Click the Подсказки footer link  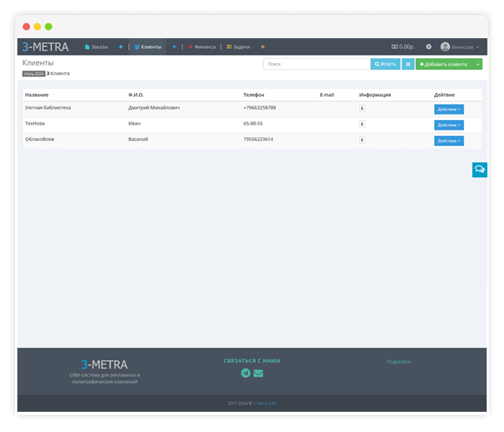399,361
